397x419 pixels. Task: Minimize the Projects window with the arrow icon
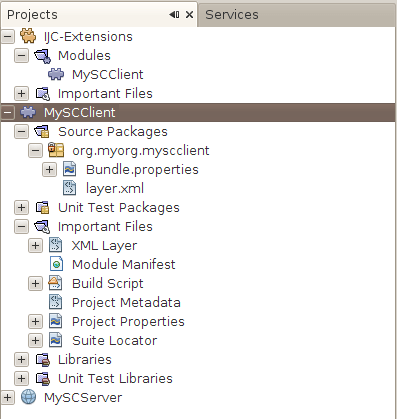(174, 15)
